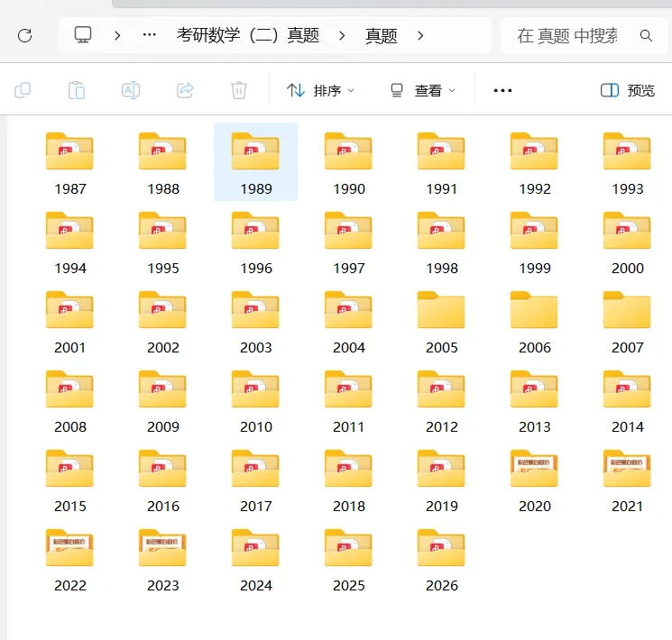The height and width of the screenshot is (640, 672).
Task: Click the folder name 2017
Action: [256, 506]
